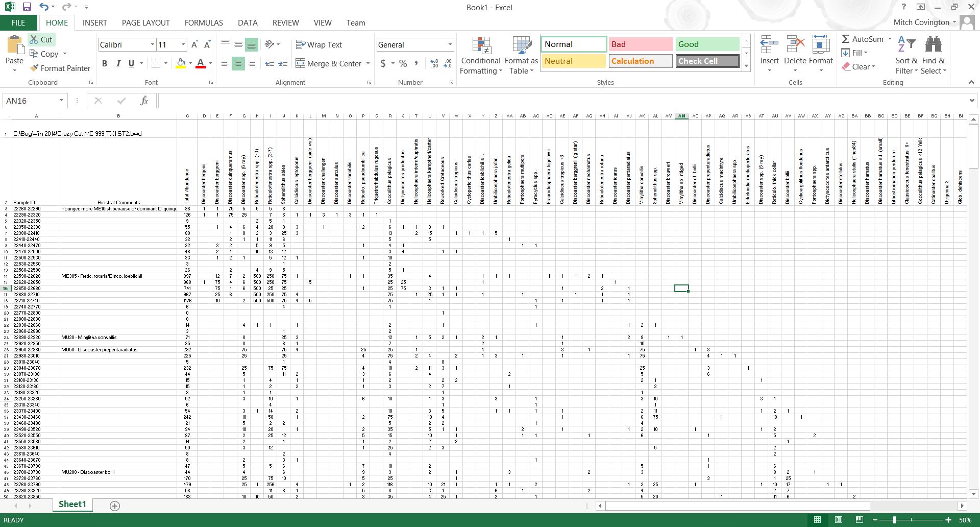
Task: Open the font name Calibri dropdown
Action: [x=152, y=45]
